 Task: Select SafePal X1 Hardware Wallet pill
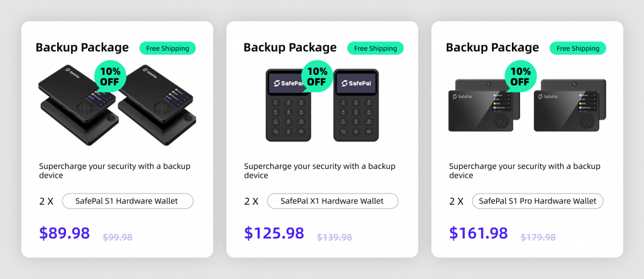333,201
